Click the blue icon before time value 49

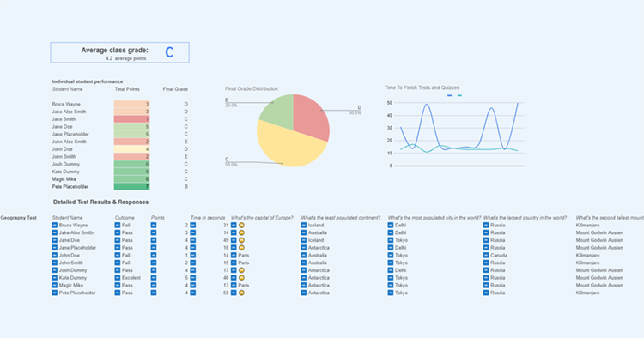[x=193, y=240]
